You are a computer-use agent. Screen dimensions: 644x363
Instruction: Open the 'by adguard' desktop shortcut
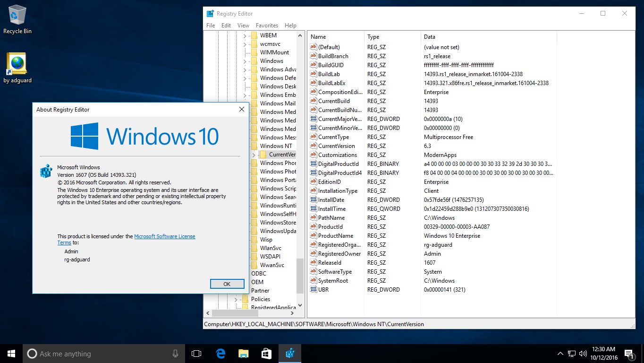pos(17,68)
